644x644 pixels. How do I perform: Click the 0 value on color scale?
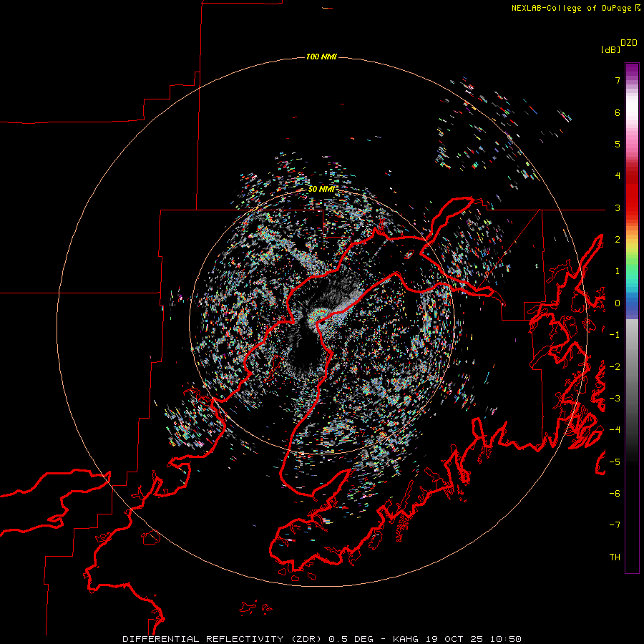(x=618, y=303)
